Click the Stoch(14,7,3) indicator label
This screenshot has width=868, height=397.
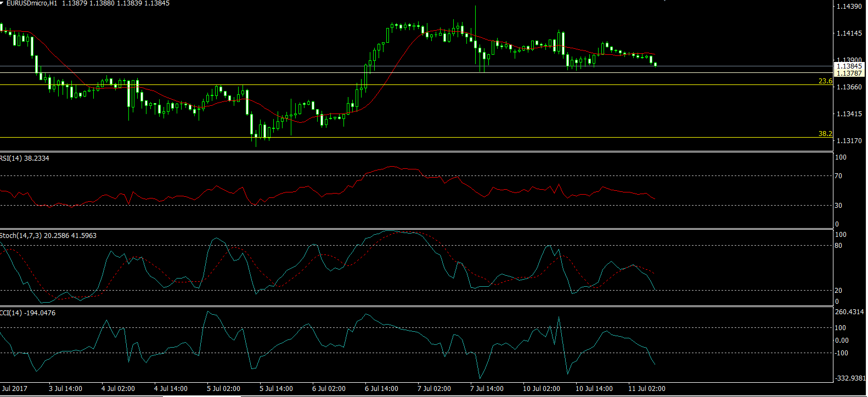pos(48,235)
